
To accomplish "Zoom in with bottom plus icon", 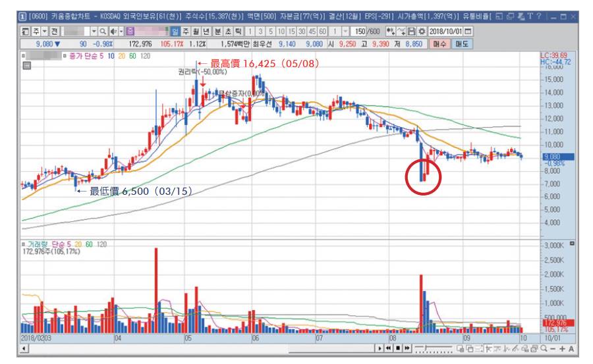I will pyautogui.click(x=562, y=348).
